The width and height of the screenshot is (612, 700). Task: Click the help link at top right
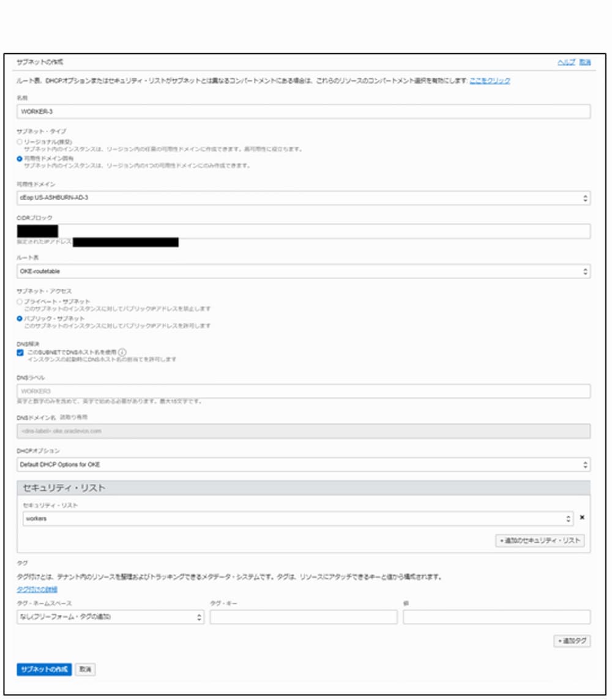point(566,62)
